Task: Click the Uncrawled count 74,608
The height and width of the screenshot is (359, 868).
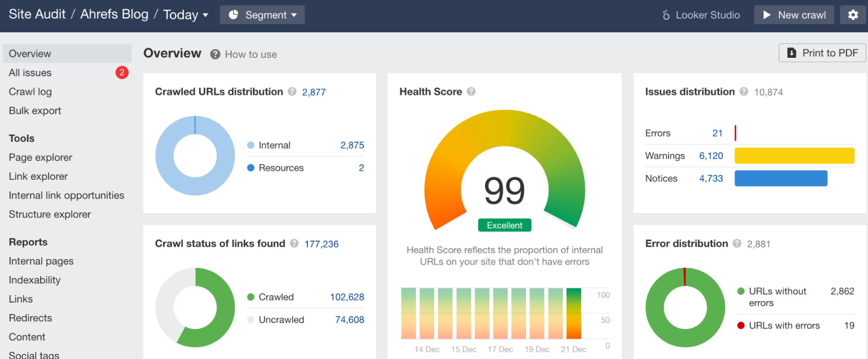Action: coord(349,320)
